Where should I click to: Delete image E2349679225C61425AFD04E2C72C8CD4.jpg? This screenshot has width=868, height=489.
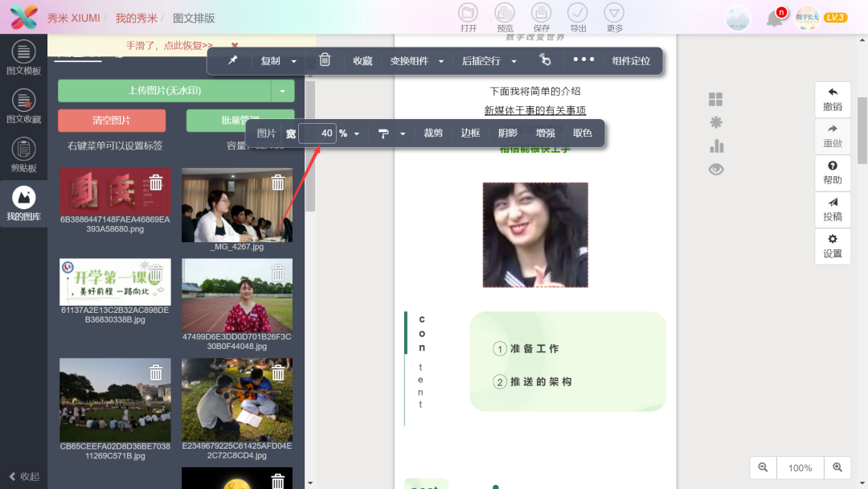tap(278, 372)
